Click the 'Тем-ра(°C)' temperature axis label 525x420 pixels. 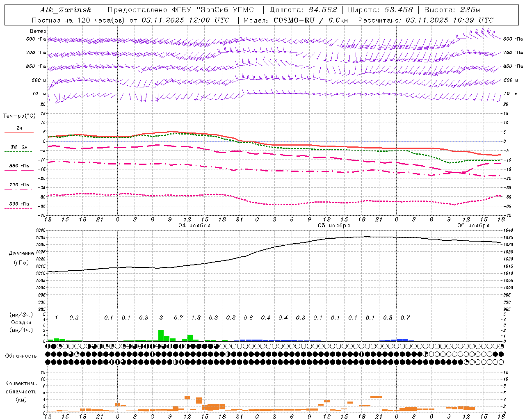pos(19,116)
